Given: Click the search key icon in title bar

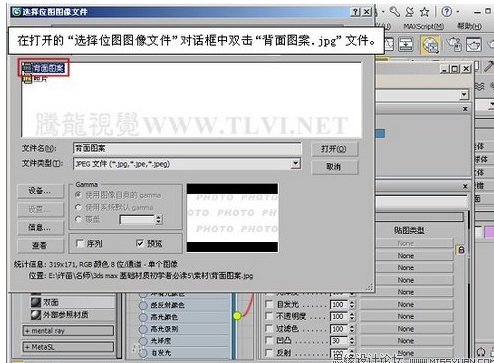Looking at the screenshot, I should [x=395, y=12].
